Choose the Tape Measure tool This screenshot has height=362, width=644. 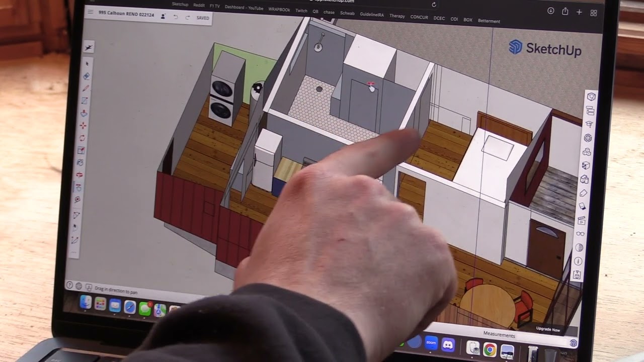point(77,199)
